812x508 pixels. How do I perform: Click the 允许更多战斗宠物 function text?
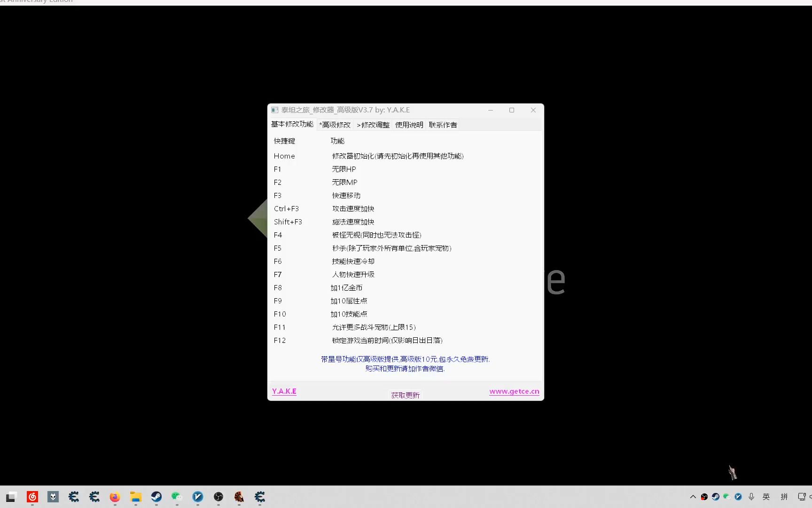(x=374, y=327)
